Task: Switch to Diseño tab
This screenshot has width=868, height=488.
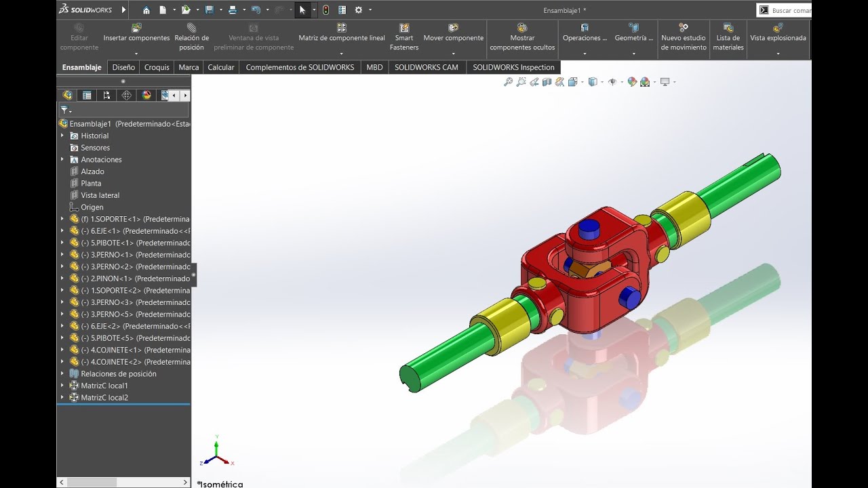Action: tap(123, 67)
